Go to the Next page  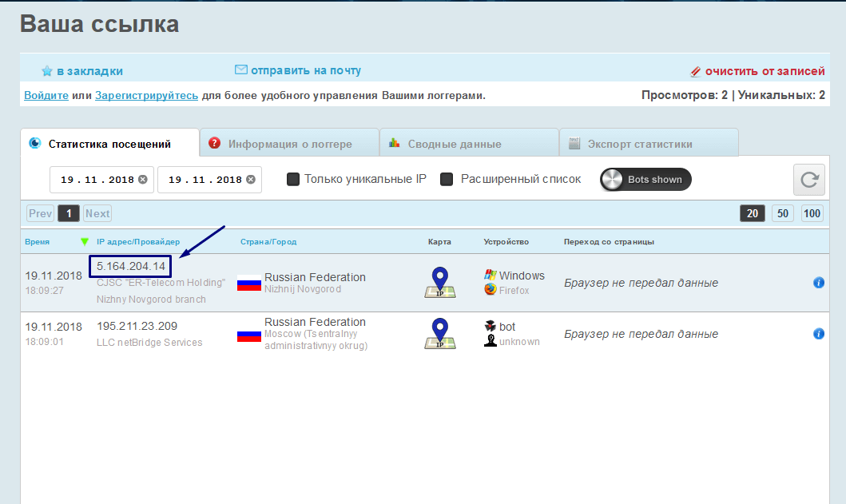(97, 213)
